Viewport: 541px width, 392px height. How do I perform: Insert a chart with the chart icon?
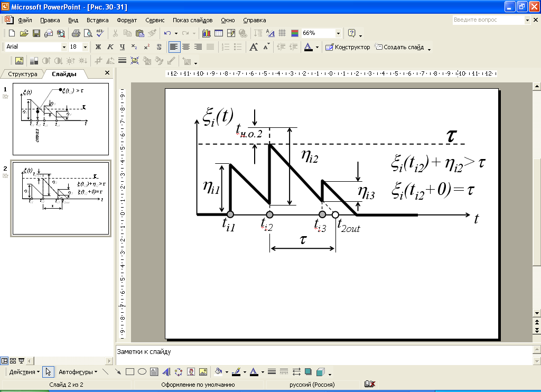(207, 33)
